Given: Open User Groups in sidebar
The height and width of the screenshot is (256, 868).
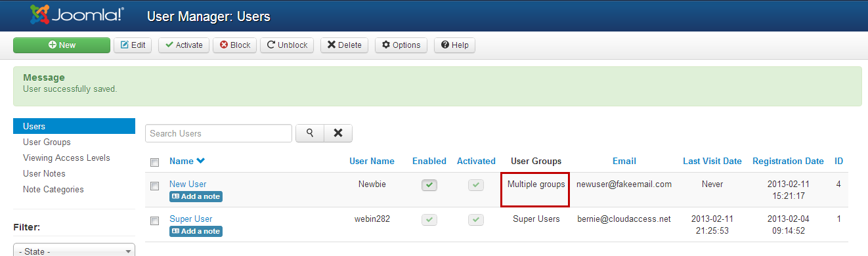Looking at the screenshot, I should [x=47, y=142].
